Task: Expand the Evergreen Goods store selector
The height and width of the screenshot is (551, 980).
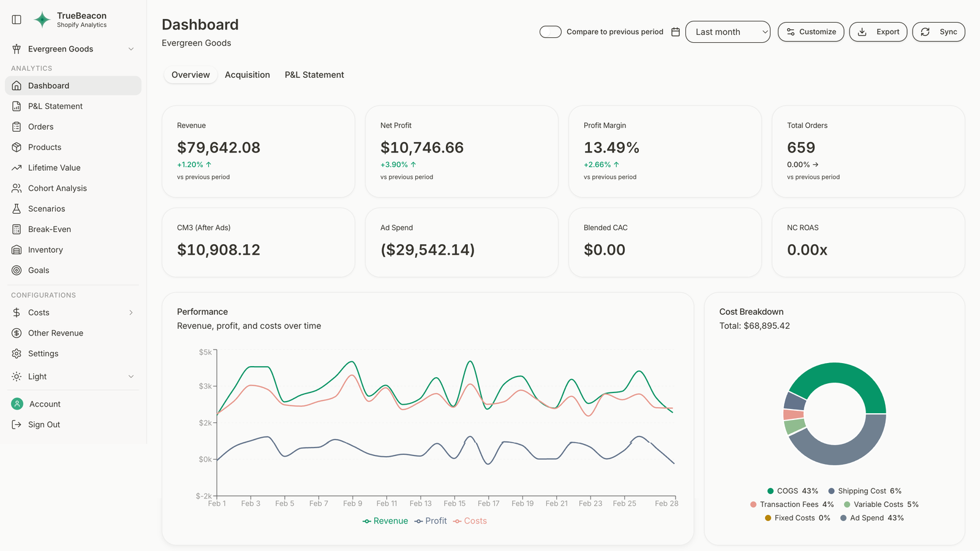Action: 73,49
